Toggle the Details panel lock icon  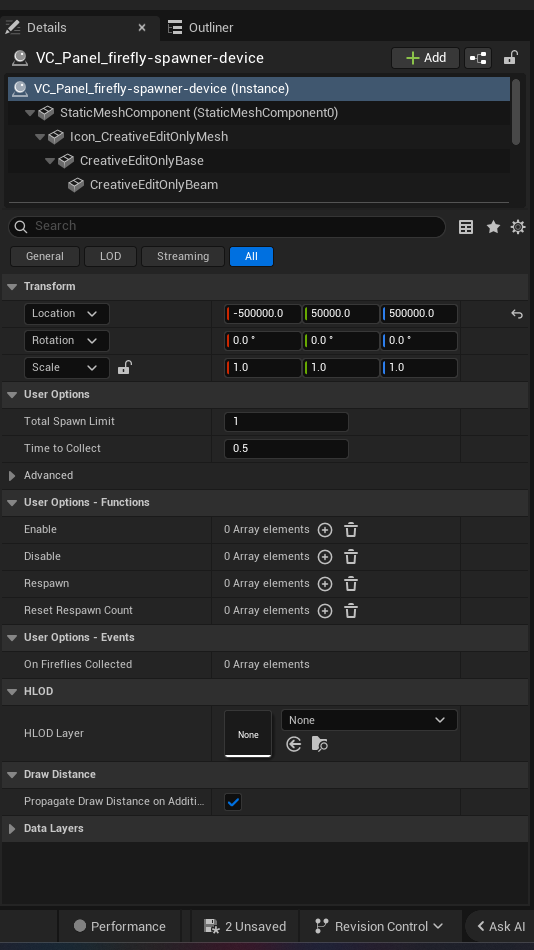tap(510, 58)
